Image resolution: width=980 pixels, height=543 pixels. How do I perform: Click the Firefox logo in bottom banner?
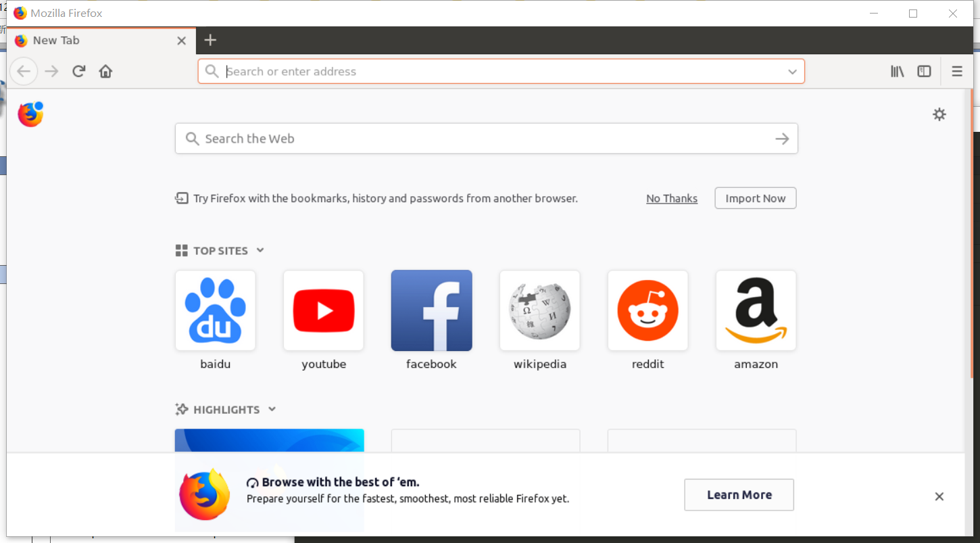[x=205, y=494]
